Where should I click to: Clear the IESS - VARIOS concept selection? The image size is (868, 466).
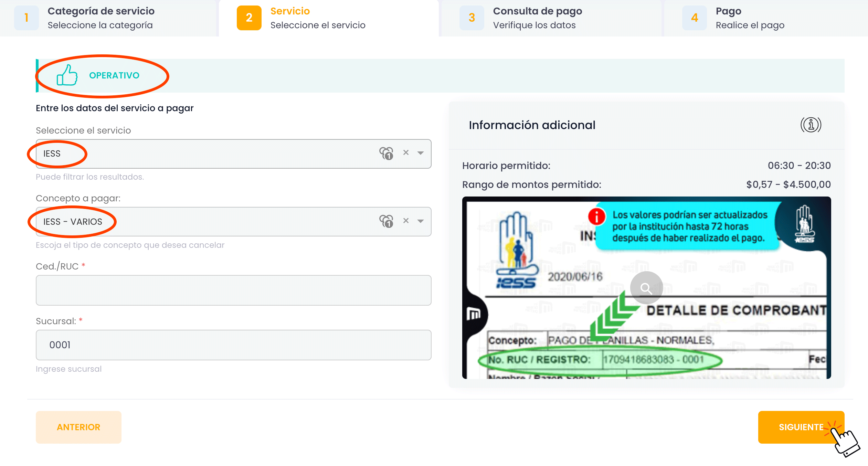tap(406, 221)
